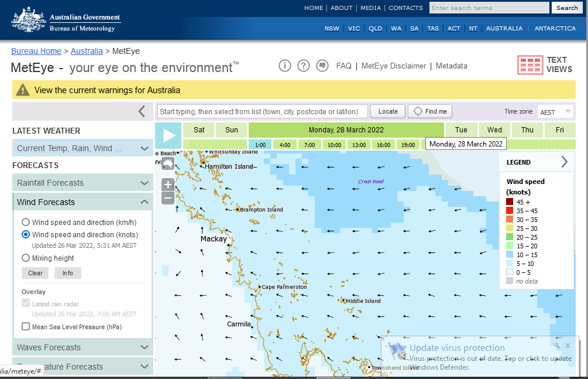Expand the Waves Forecasts section
The height and width of the screenshot is (379, 588).
(x=82, y=347)
